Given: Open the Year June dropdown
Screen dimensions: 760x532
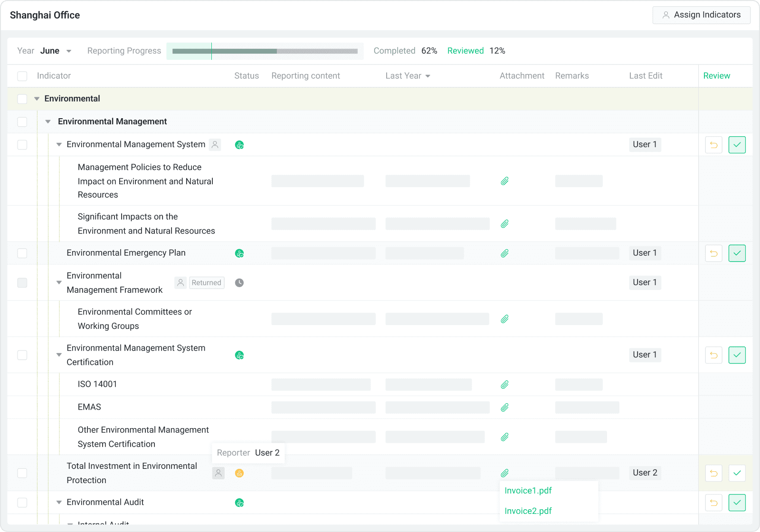Looking at the screenshot, I should click(56, 51).
